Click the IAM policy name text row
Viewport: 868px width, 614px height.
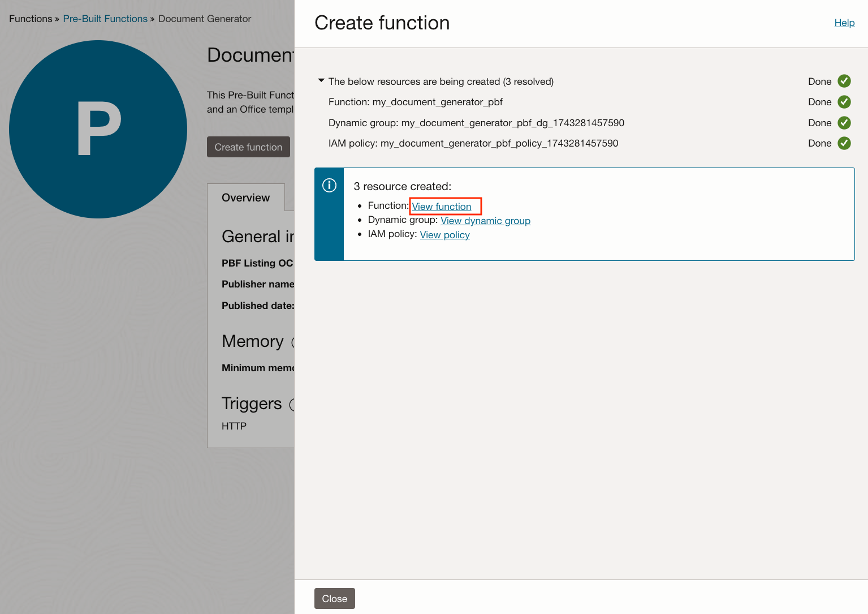pos(473,143)
